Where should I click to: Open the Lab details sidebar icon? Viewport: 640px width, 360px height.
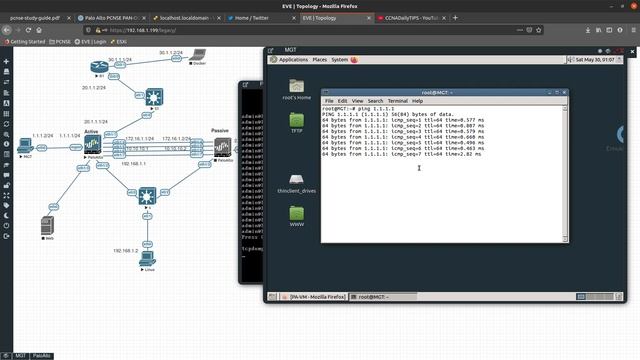point(6,154)
